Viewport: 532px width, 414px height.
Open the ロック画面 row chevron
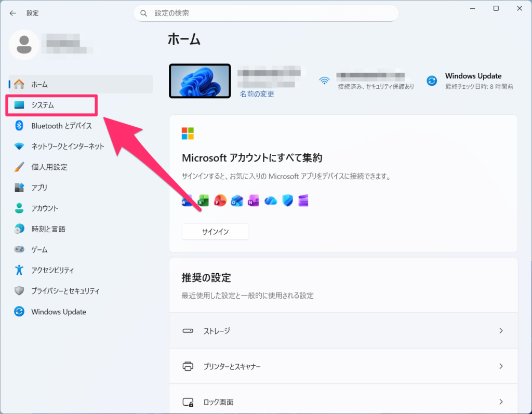(501, 402)
